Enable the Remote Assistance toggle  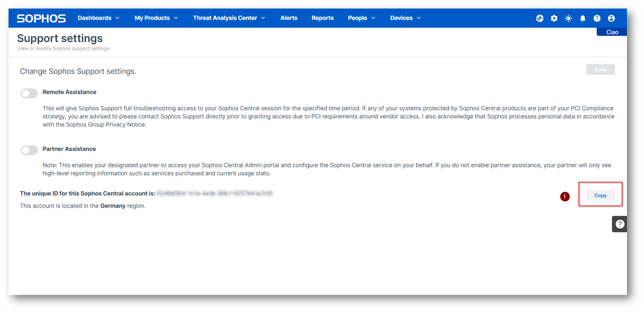click(29, 93)
